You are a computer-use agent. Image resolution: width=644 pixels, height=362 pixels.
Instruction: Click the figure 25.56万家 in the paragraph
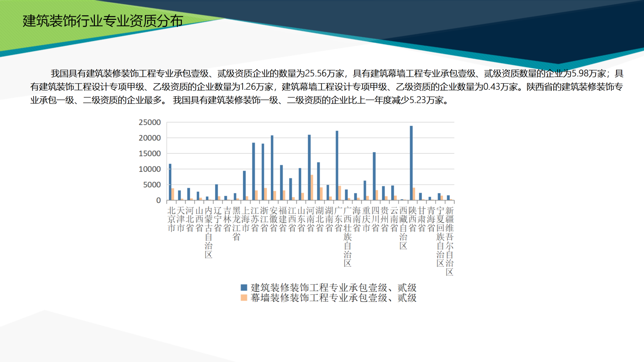pyautogui.click(x=325, y=73)
